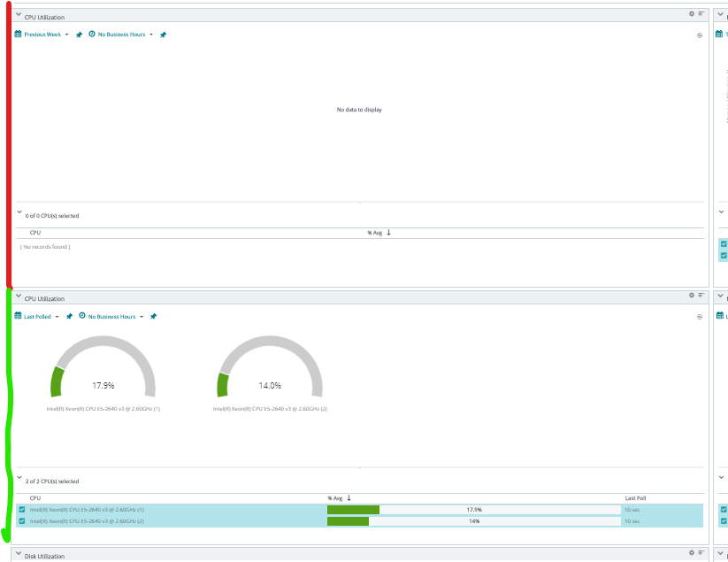Click the round chart icon in the Last Polled panel
728x562 pixels.
(x=700, y=317)
